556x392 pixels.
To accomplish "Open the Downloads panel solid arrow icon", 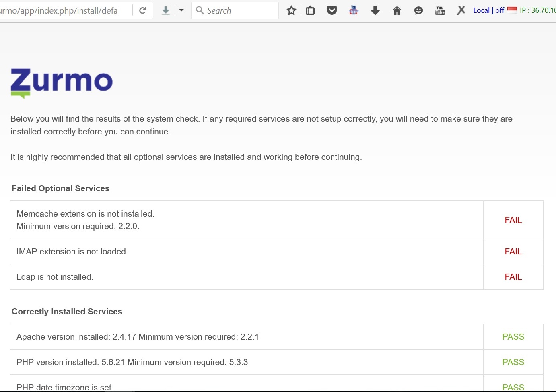I will 375,10.
